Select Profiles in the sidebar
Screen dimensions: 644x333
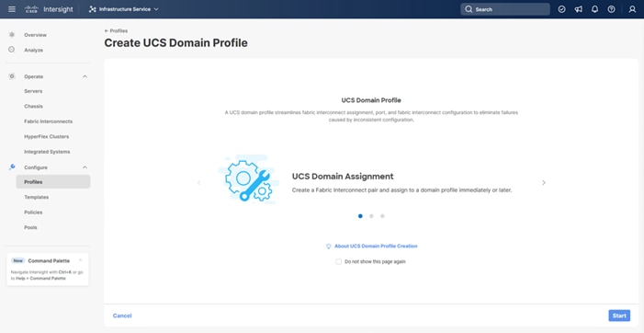[53, 182]
